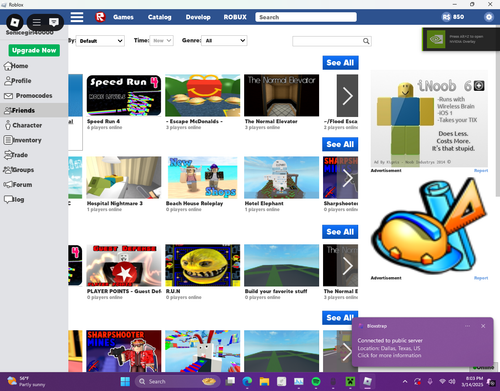Open the ROBUX navigation tab

pos(235,17)
